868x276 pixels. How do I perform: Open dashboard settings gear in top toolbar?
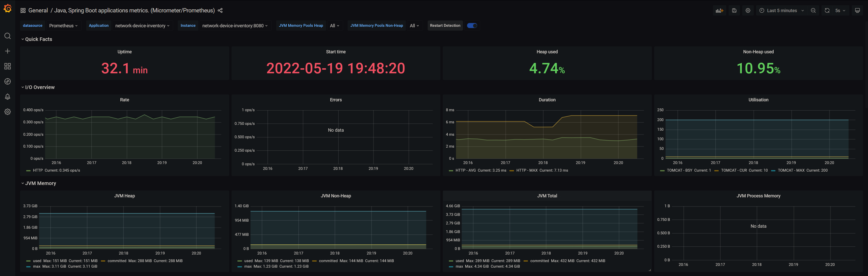[748, 10]
